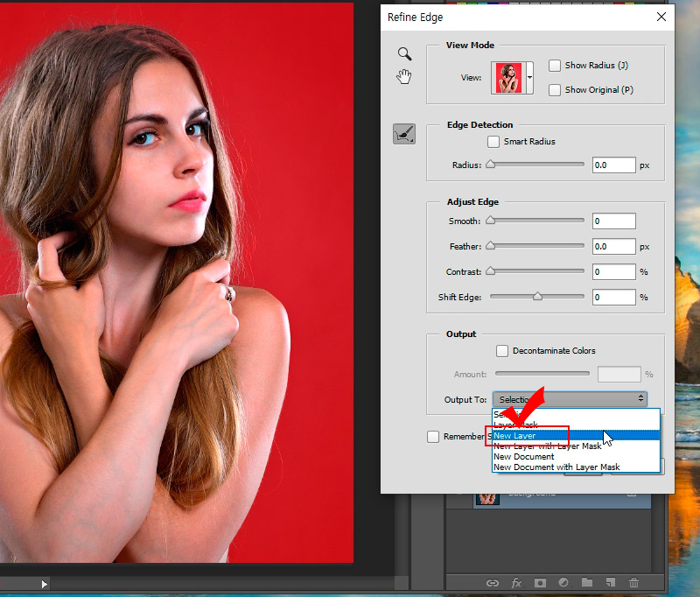The width and height of the screenshot is (700, 597).
Task: Check the Remember Settings box
Action: click(x=433, y=436)
